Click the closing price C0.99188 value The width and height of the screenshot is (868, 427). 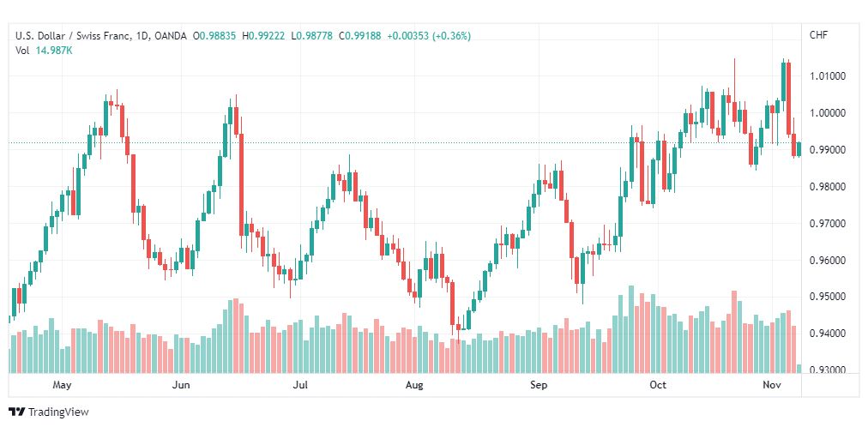(360, 36)
